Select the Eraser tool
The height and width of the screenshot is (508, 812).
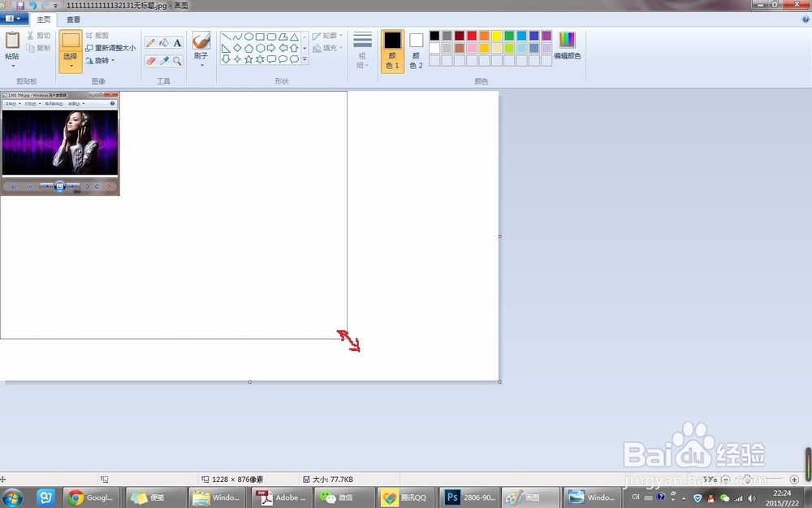pos(151,61)
